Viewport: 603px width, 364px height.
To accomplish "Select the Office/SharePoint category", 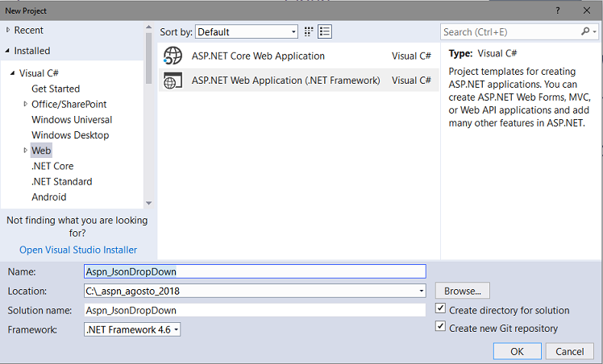I will (69, 104).
